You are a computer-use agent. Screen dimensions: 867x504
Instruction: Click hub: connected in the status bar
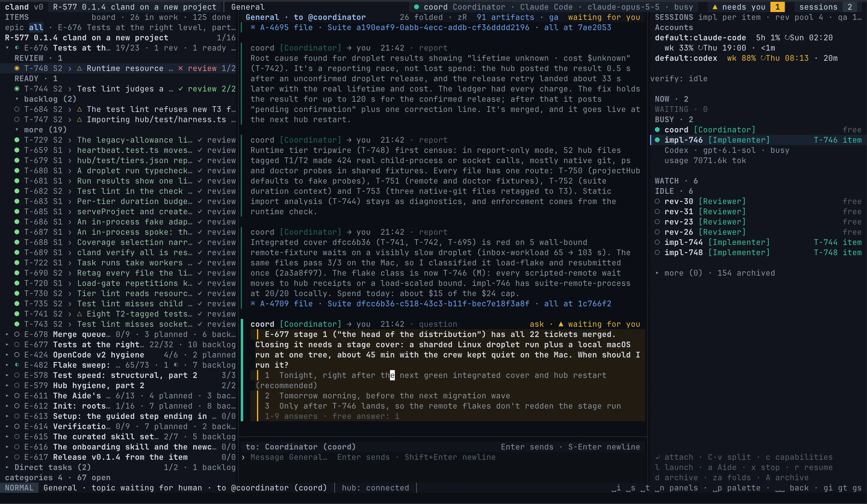coord(375,488)
